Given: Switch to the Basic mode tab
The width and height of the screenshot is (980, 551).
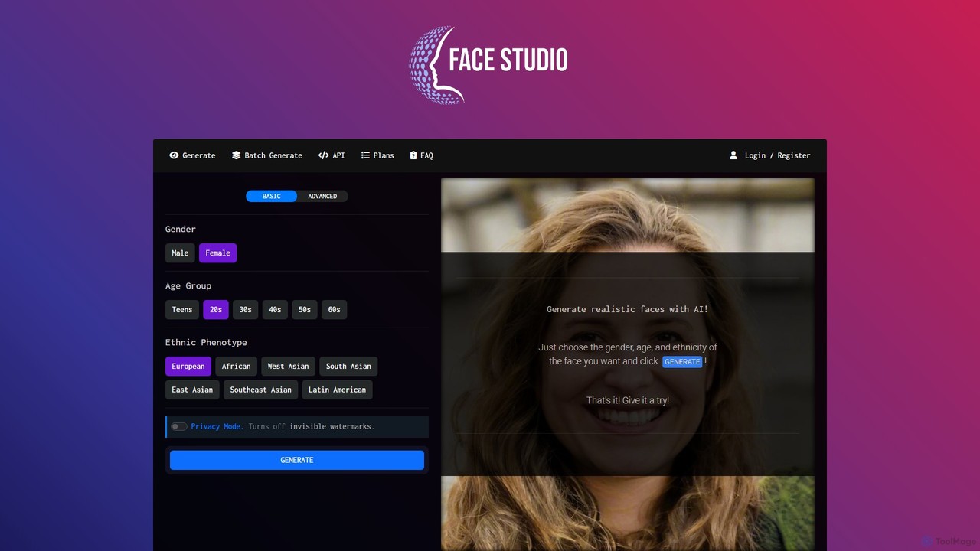Looking at the screenshot, I should 271,196.
